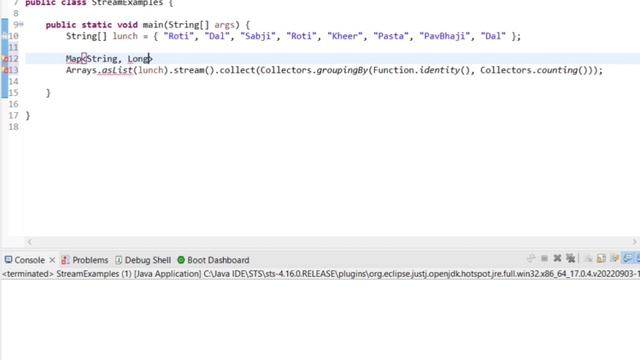The width and height of the screenshot is (640, 360).
Task: Click the empty console output area
Action: [320, 320]
